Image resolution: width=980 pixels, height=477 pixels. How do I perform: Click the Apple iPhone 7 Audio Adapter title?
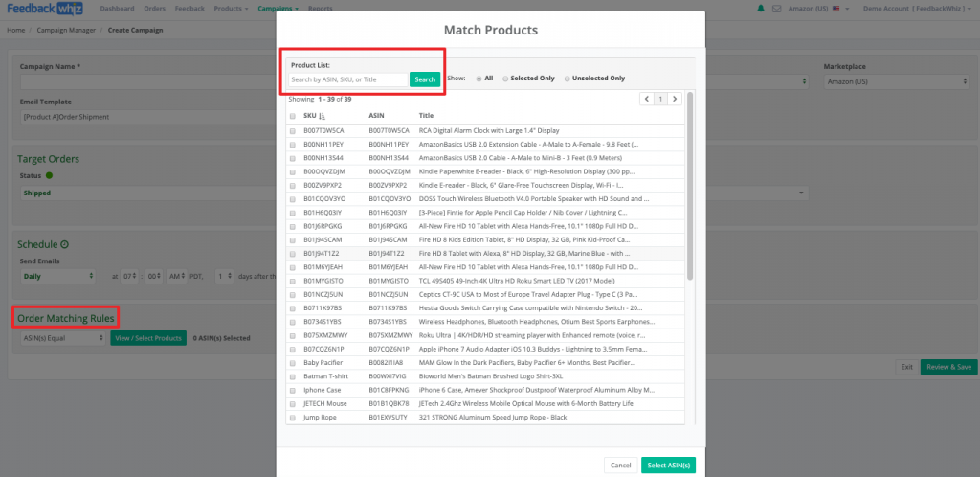click(x=532, y=349)
